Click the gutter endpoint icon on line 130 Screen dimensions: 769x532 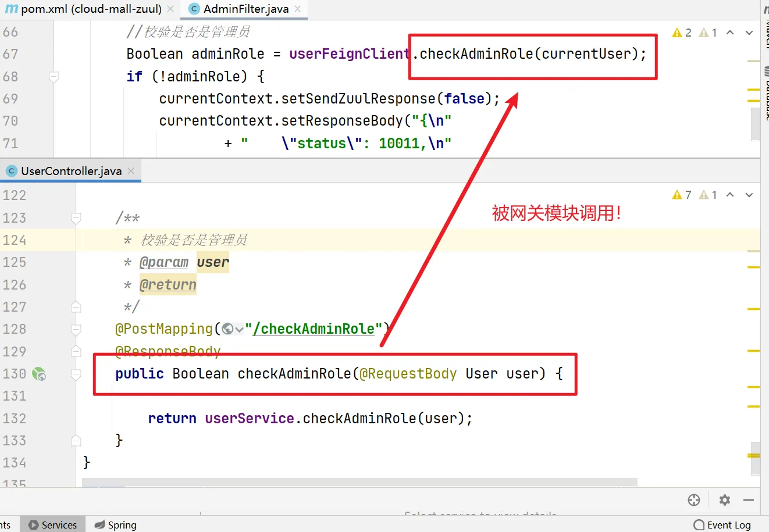(39, 374)
